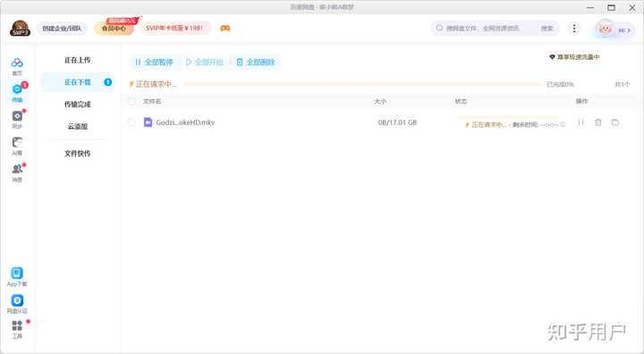Screen dimensions: 644x354
Task: Open the AI assistant icon in sidebar
Action: point(17,142)
